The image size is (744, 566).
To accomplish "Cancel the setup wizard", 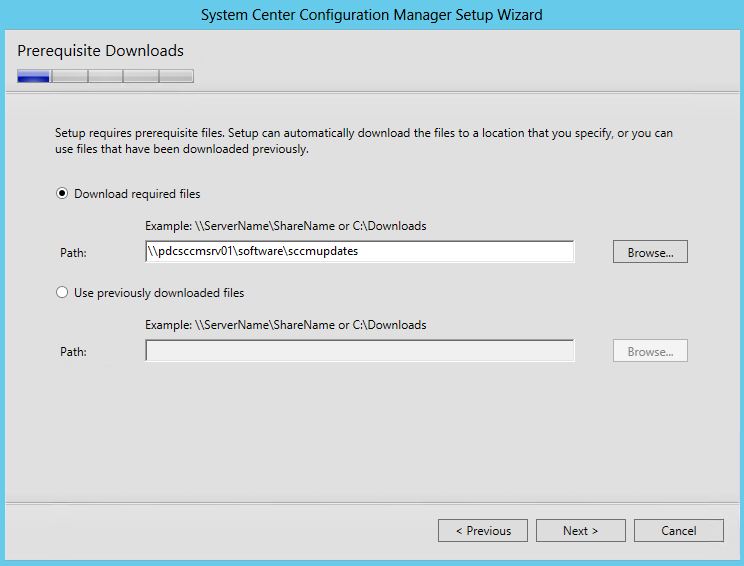I will pos(679,530).
